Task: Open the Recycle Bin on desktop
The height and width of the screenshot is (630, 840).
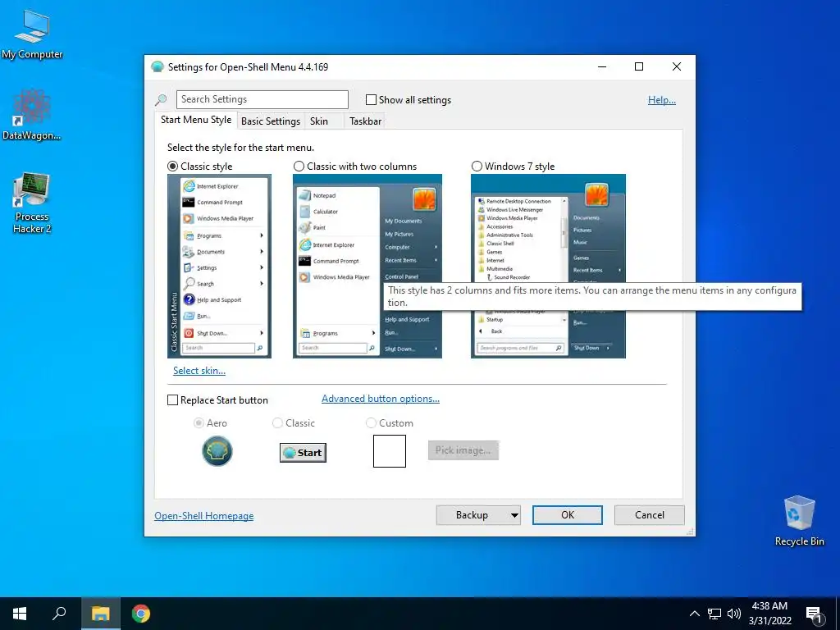Action: click(799, 521)
